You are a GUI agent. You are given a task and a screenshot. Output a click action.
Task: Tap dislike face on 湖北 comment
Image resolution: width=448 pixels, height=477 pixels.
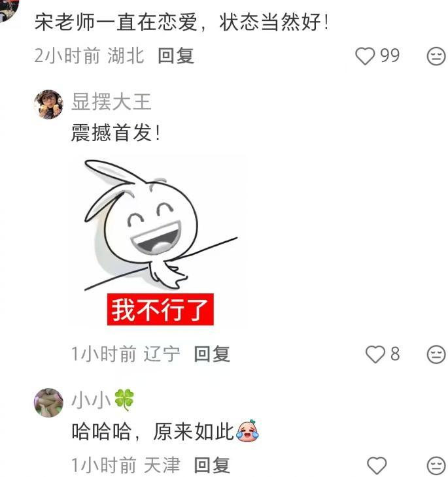pos(436,56)
